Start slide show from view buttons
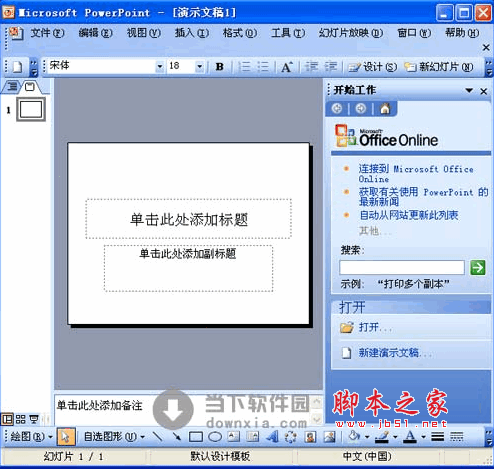 pyautogui.click(x=34, y=419)
